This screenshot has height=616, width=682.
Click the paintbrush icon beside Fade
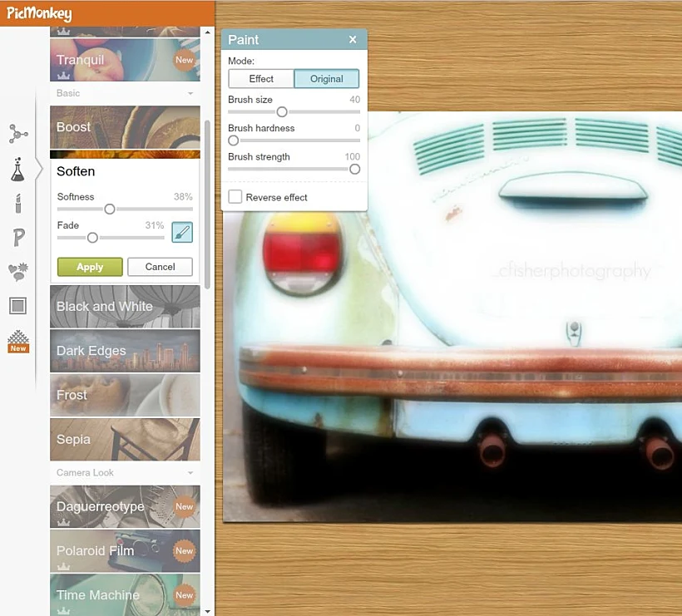click(x=181, y=232)
